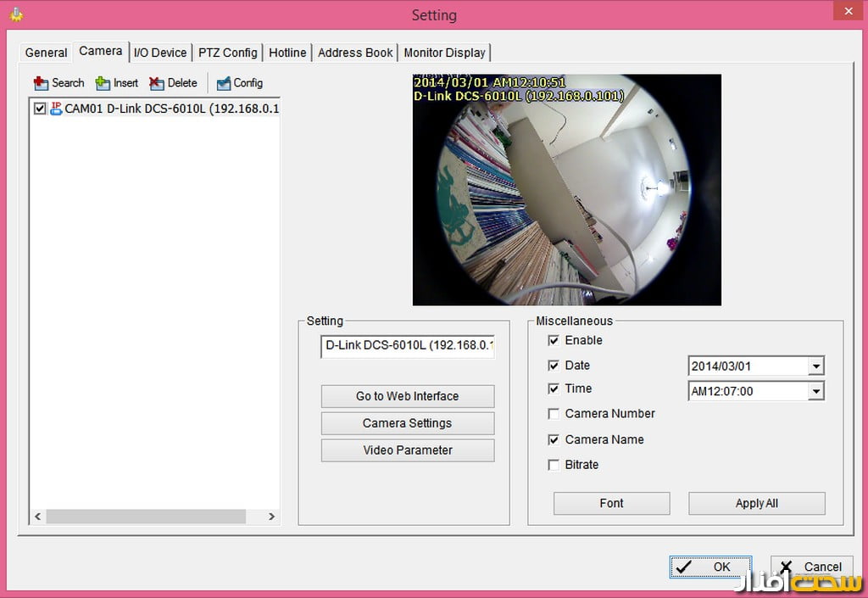The width and height of the screenshot is (868, 598).
Task: Click the right arrow of the horizontal scrollbar
Action: [271, 516]
